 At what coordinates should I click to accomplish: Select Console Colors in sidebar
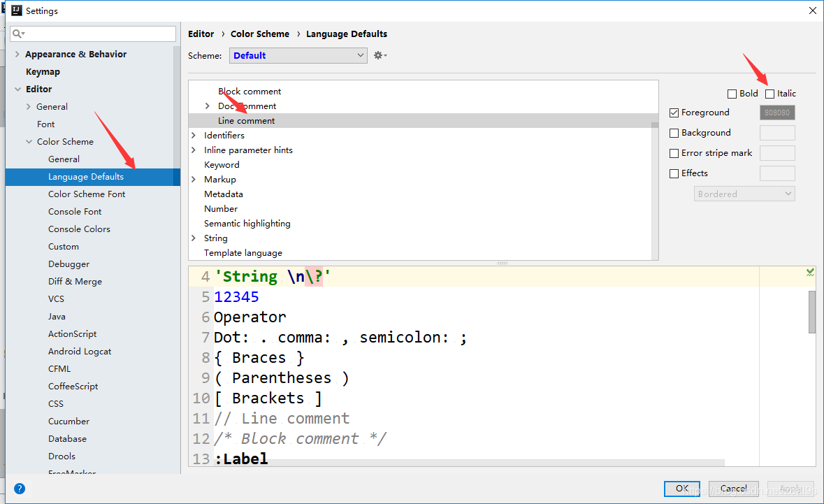[x=79, y=229]
